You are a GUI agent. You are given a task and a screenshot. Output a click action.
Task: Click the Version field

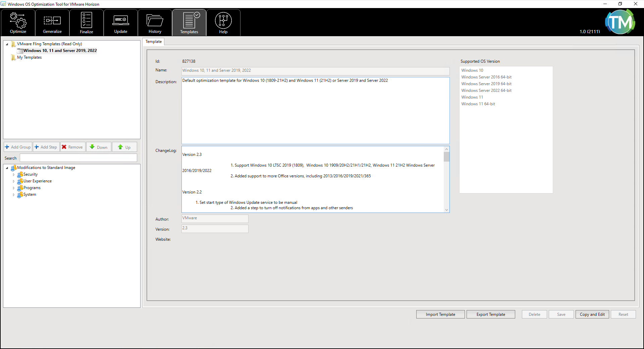[215, 229]
